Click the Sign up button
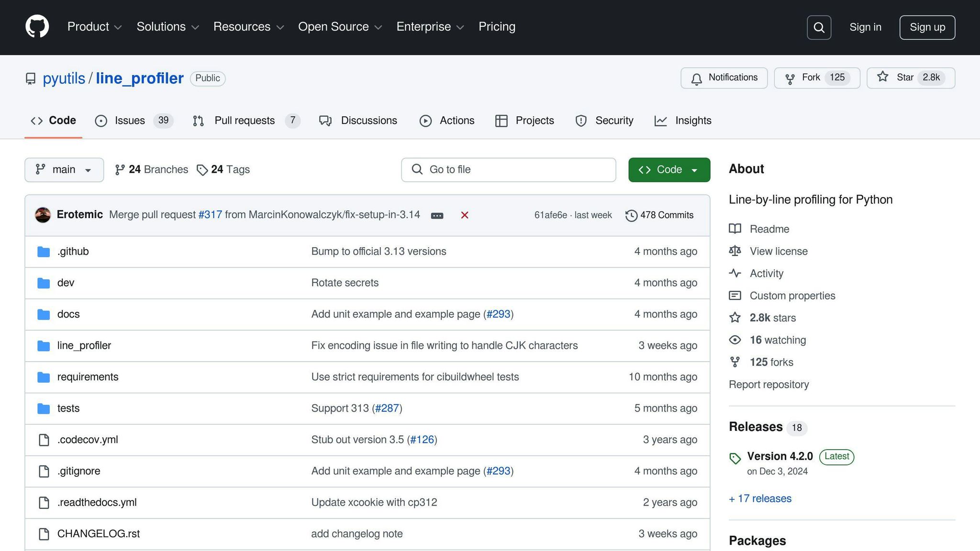This screenshot has height=551, width=980. (927, 27)
